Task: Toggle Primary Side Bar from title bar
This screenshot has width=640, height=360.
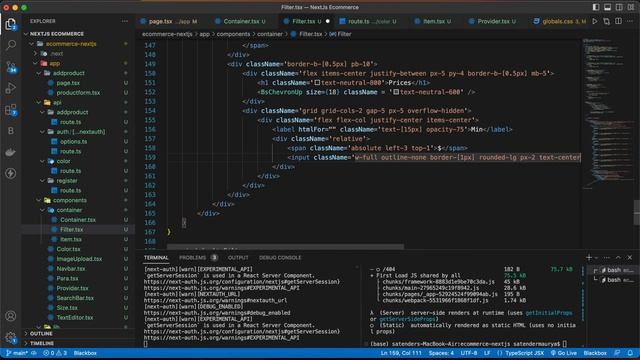Action: (596, 7)
